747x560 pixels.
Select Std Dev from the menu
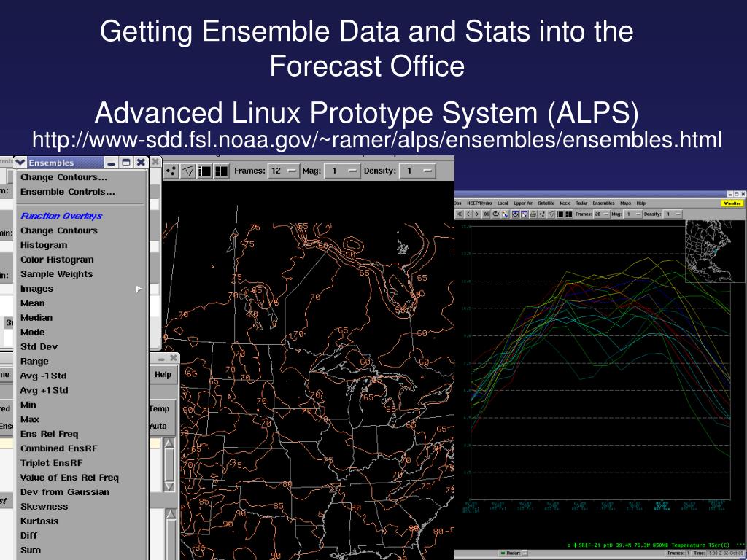pos(39,347)
